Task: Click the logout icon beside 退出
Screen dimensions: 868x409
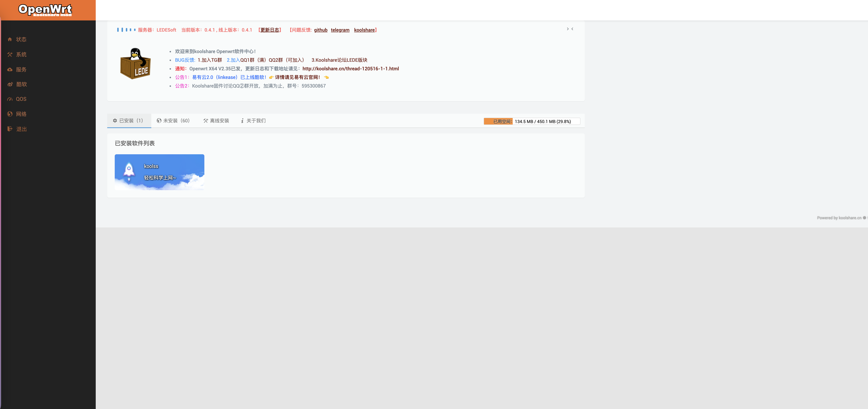Action: point(10,129)
